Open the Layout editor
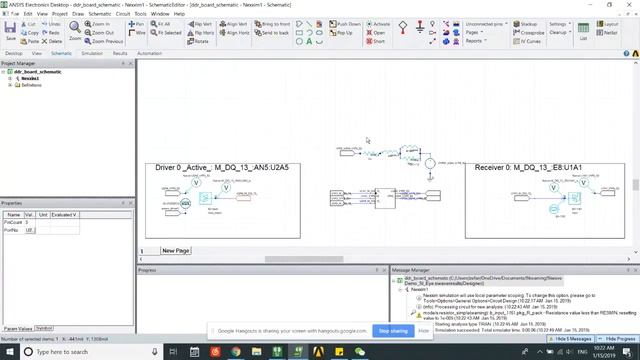 608,24
